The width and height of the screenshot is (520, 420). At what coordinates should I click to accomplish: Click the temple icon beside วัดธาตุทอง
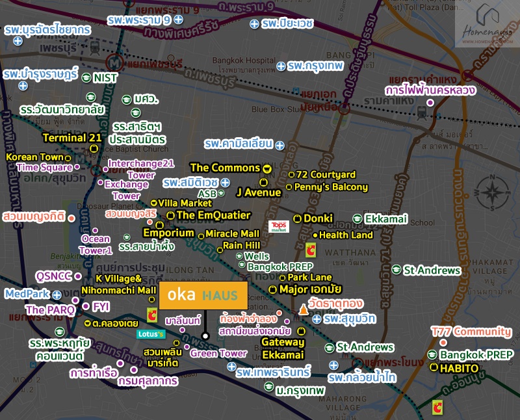(303, 310)
